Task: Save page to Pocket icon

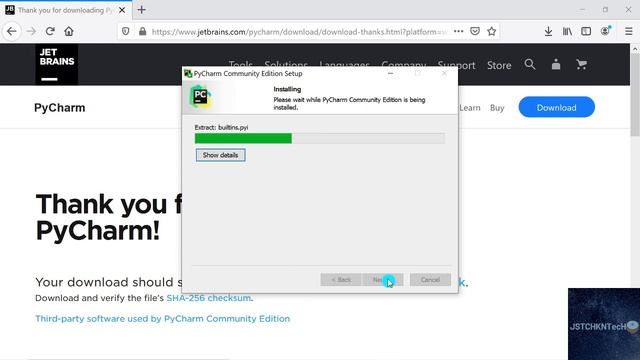Action: (x=475, y=31)
